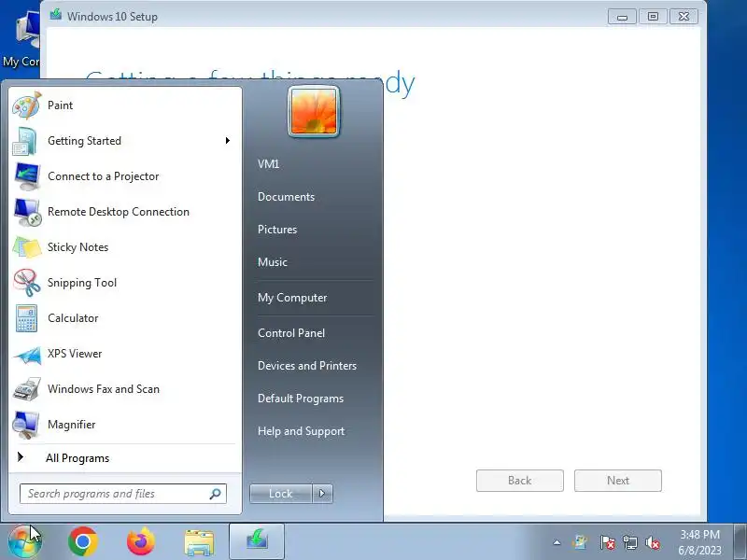Click the taskbar clock showing 3:48 PM

(699, 542)
